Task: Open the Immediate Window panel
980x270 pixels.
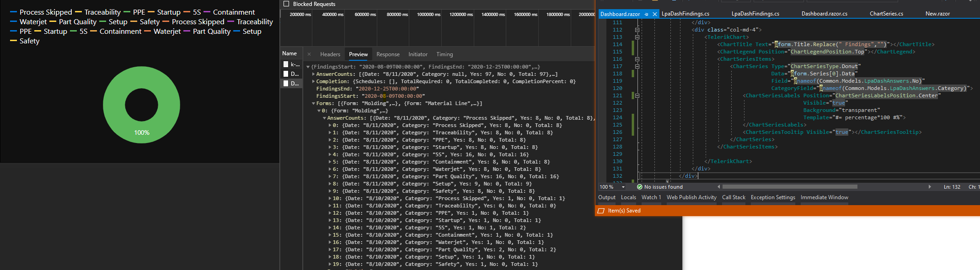Action: pos(824,197)
